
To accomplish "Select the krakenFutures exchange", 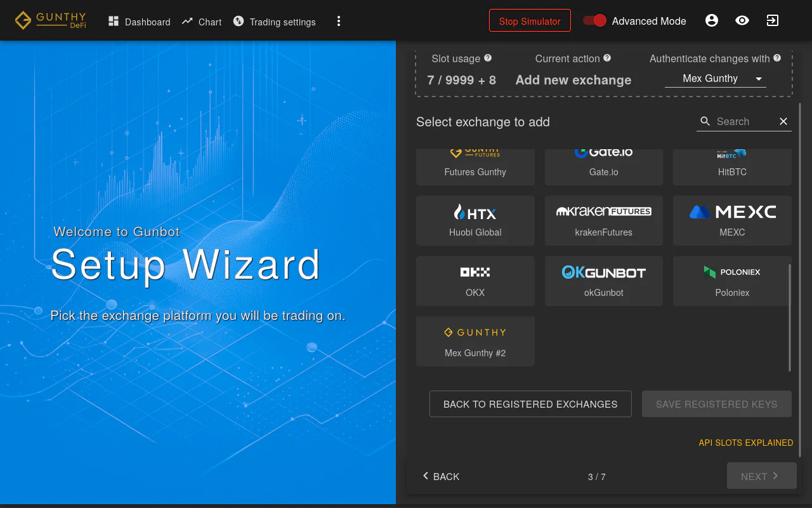I will [604, 220].
